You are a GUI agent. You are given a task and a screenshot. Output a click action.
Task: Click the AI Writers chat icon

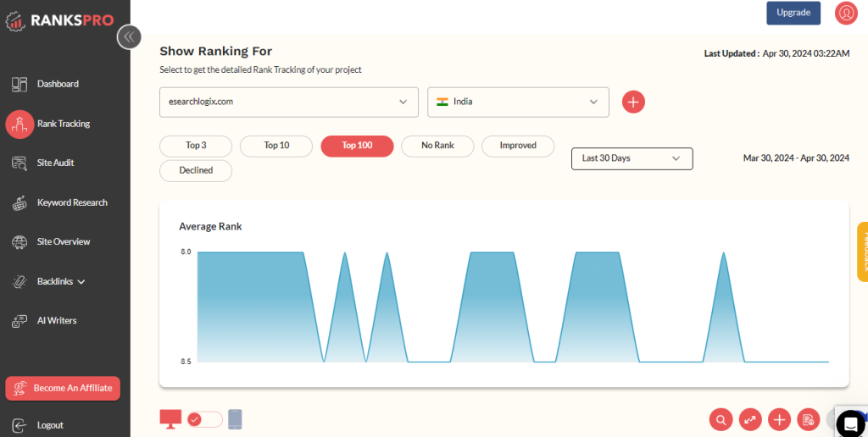tap(19, 321)
